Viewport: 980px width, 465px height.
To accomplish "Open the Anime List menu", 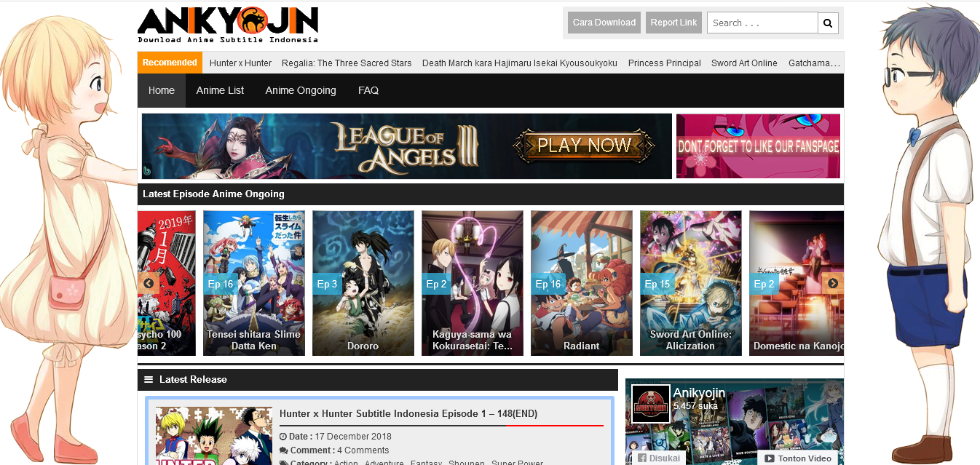I will pos(220,90).
